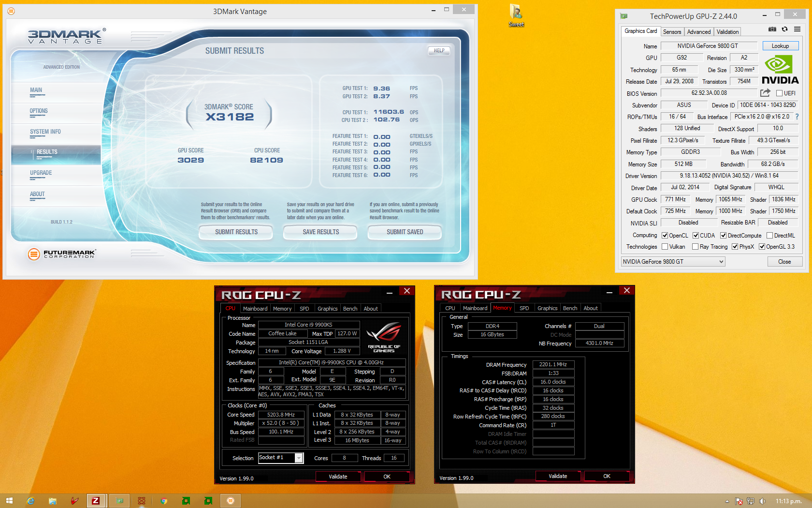Switch to the Sensors tab in GPU-Z

pyautogui.click(x=672, y=32)
